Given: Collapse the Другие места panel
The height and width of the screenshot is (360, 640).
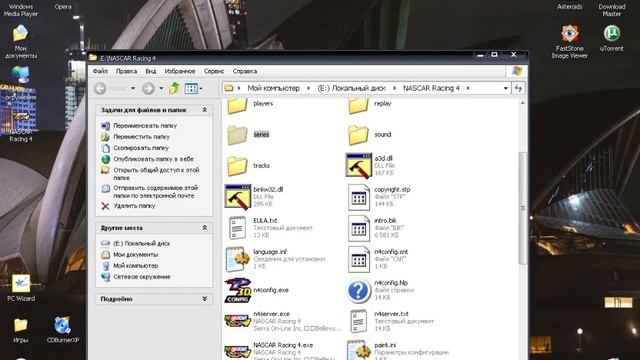Looking at the screenshot, I should click(x=204, y=228).
